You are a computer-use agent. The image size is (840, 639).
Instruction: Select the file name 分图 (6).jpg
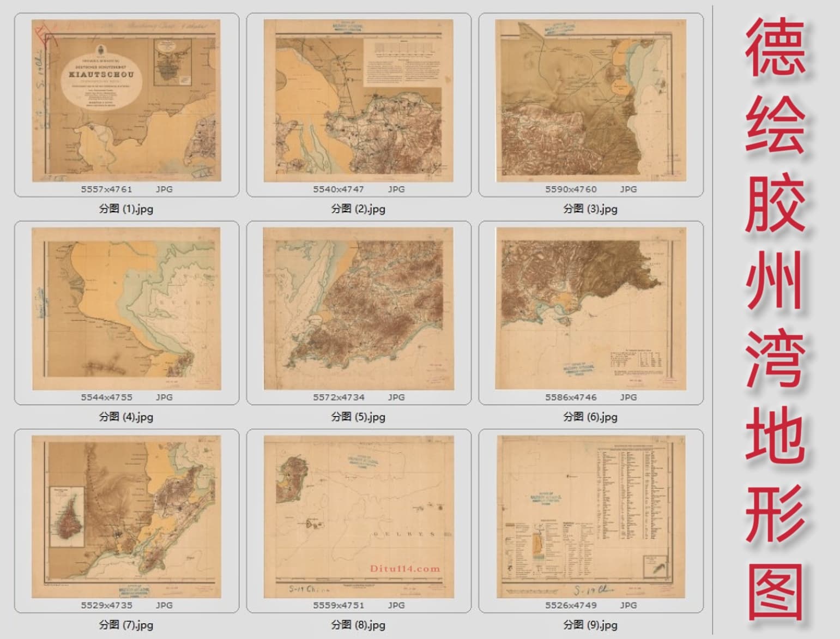tap(590, 417)
